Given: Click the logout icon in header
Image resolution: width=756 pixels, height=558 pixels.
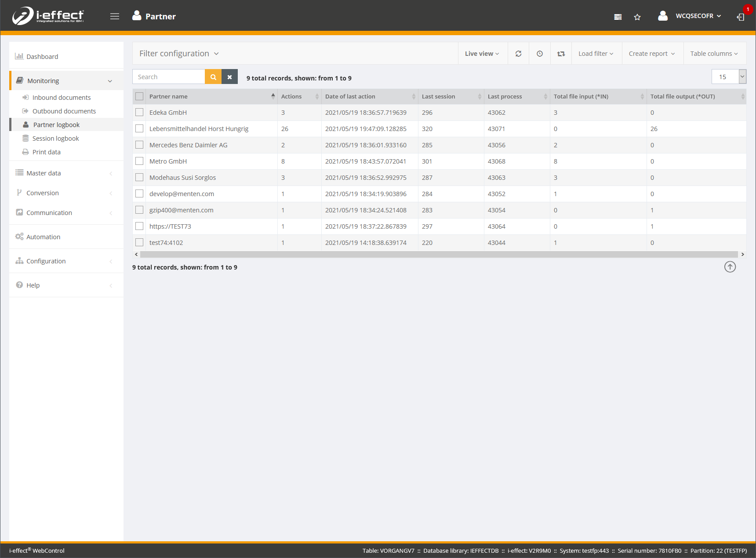Looking at the screenshot, I should [x=741, y=17].
